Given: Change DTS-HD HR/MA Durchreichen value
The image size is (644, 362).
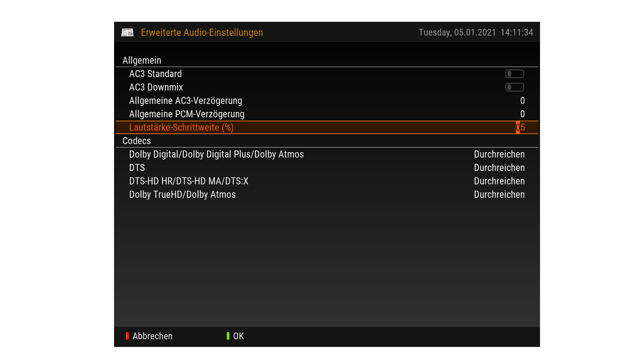Looking at the screenshot, I should coord(499,181).
